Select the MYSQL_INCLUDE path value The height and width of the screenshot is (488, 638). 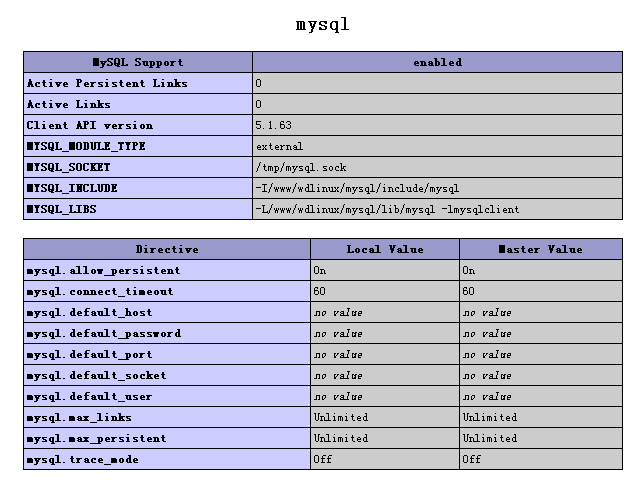tap(357, 188)
